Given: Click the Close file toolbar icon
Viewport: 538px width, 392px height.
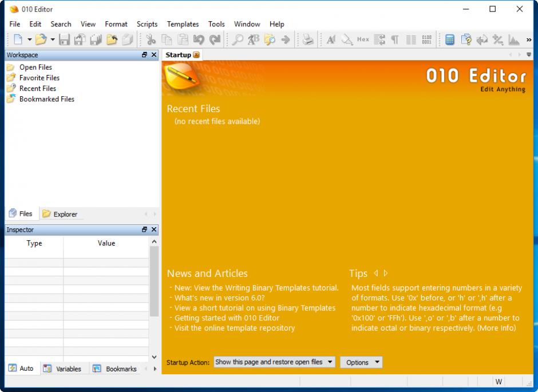Looking at the screenshot, I should (x=127, y=39).
